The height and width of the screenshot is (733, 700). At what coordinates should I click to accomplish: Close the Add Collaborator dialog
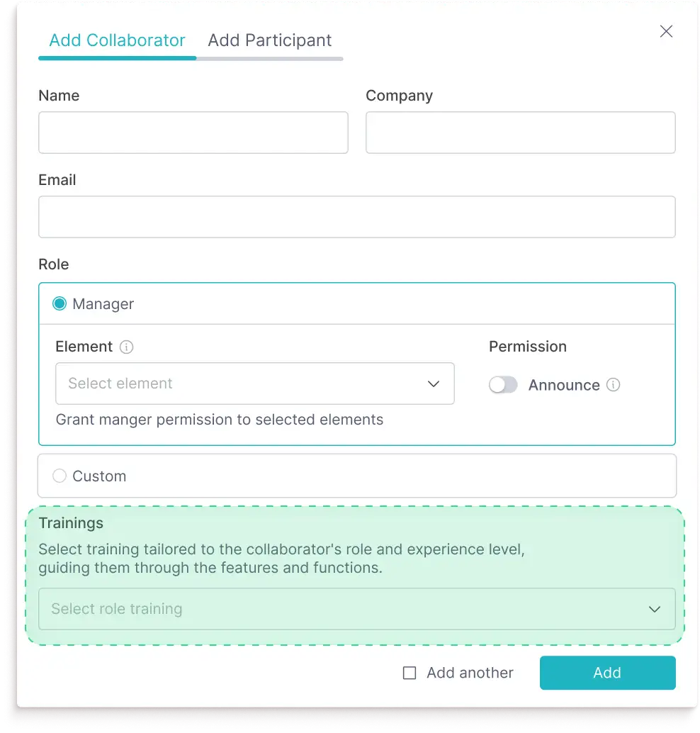(x=666, y=31)
